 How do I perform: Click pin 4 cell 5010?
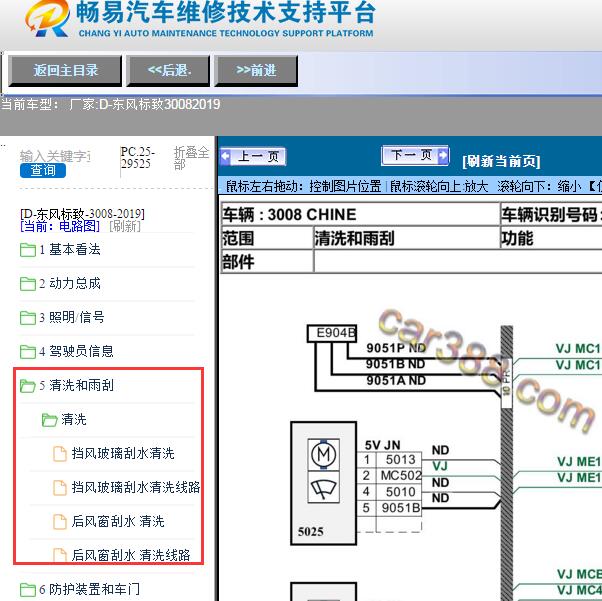tap(400, 492)
